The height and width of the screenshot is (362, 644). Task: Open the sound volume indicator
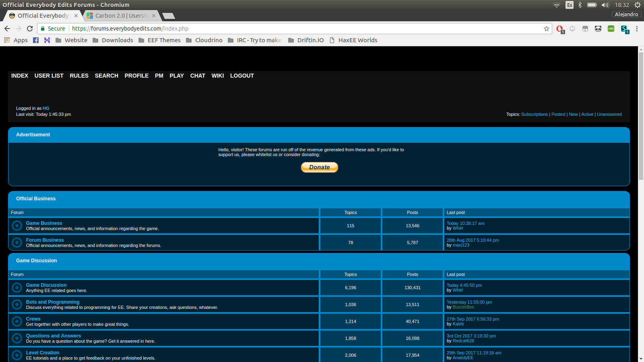[x=605, y=5]
